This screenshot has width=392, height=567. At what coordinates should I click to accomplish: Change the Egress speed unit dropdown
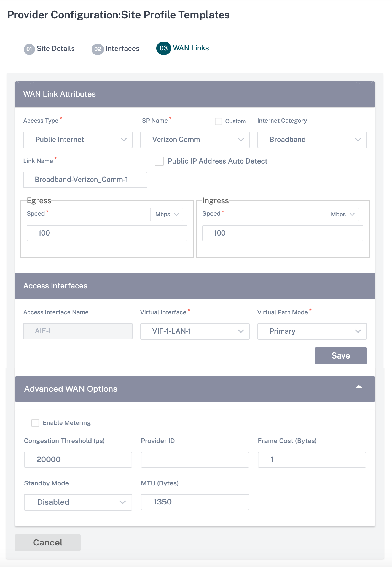[167, 215]
